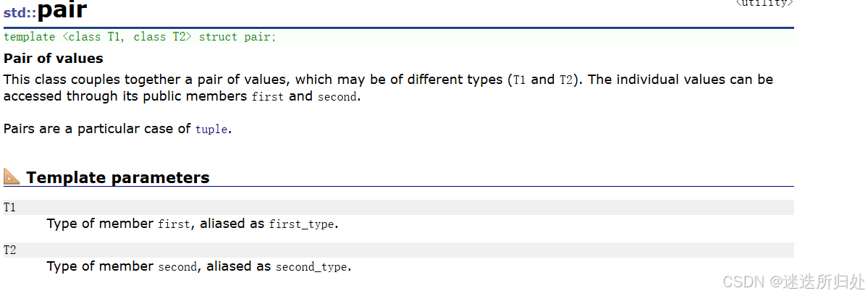The height and width of the screenshot is (296, 868).
Task: Click 'first' in the public members sentence
Action: (x=267, y=97)
